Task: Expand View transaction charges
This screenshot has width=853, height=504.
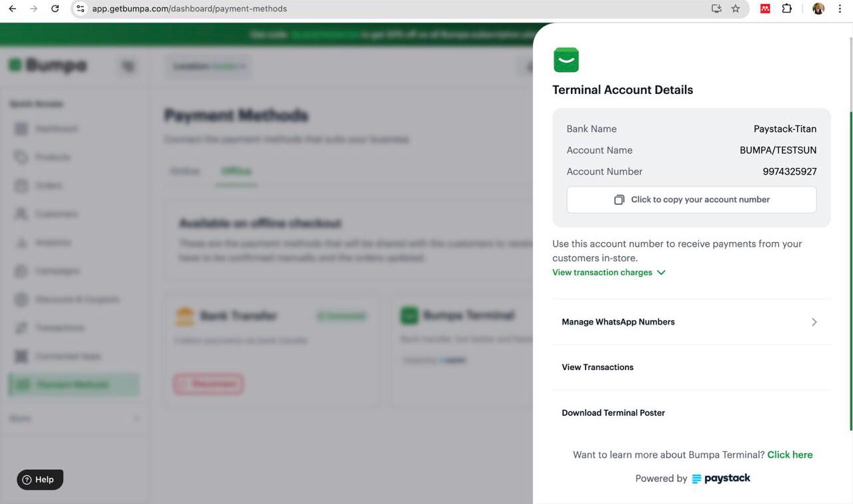Action: [x=609, y=272]
